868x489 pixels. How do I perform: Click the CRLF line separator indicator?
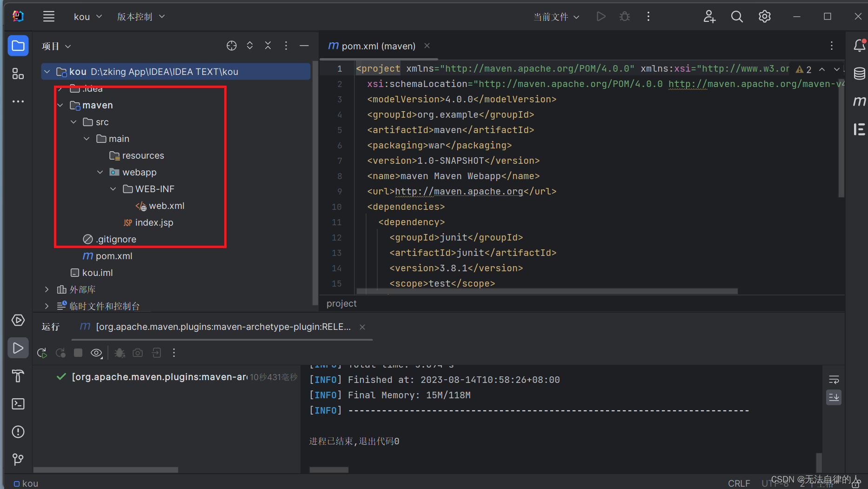[739, 483]
